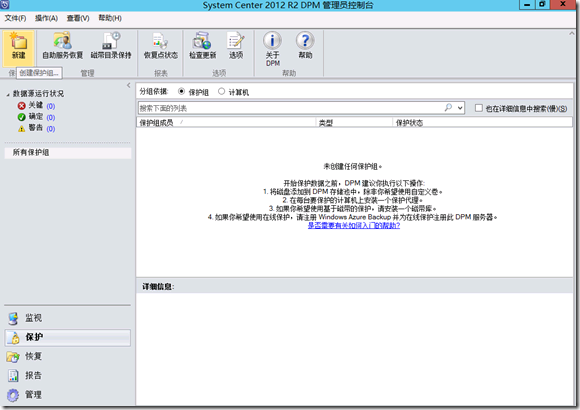This screenshot has width=580, height=410.
Task: Open 帮助 help question mark icon
Action: pos(305,46)
